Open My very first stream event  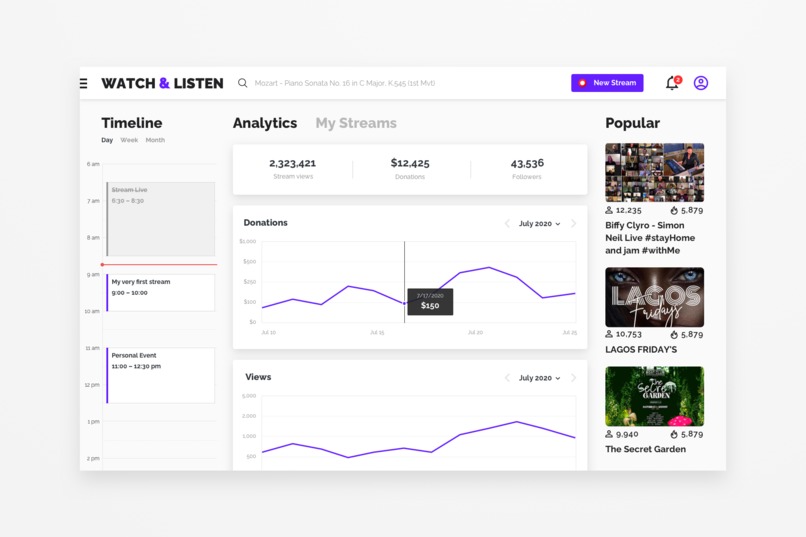[160, 292]
